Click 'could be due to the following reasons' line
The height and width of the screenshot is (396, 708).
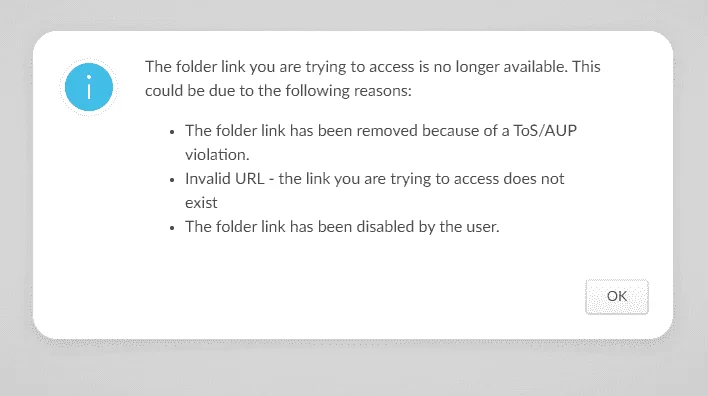[278, 91]
